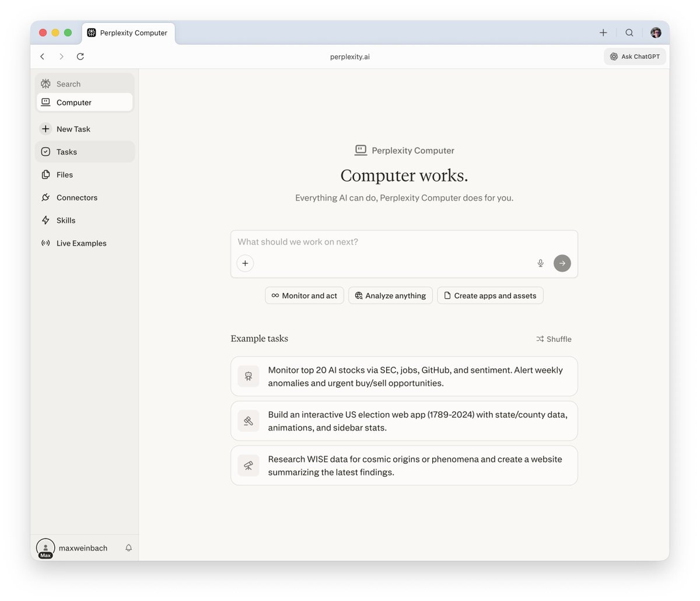Open the Connectors section

(x=85, y=197)
